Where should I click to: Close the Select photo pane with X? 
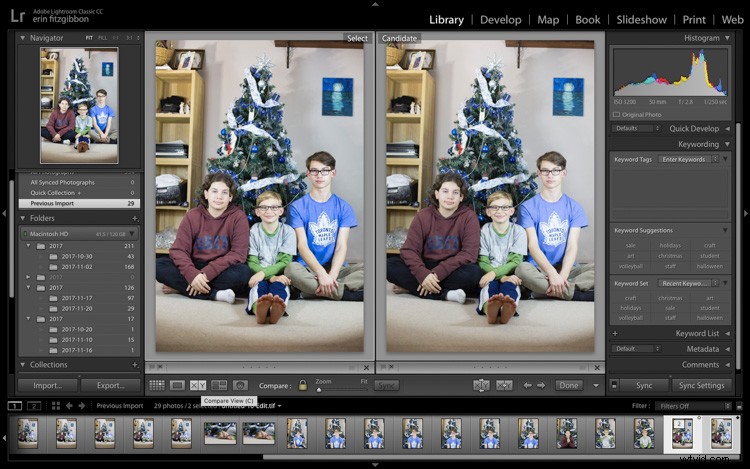366,368
